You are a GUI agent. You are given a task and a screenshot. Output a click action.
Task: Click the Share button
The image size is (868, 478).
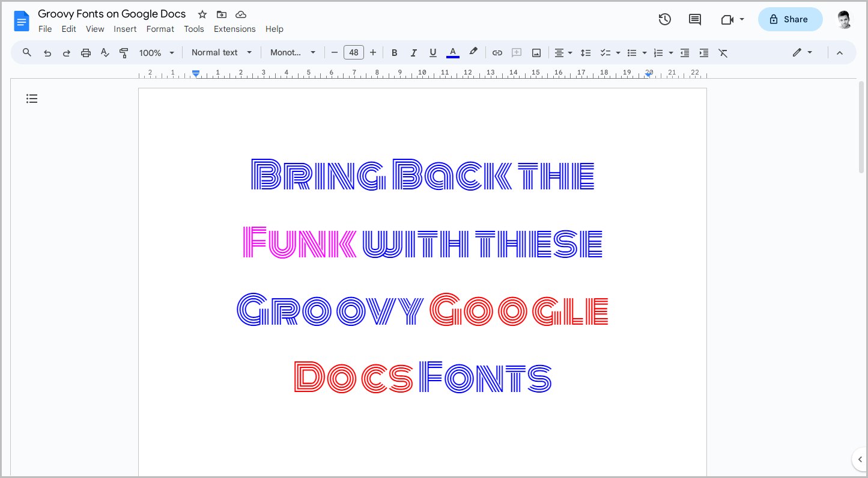tap(789, 19)
